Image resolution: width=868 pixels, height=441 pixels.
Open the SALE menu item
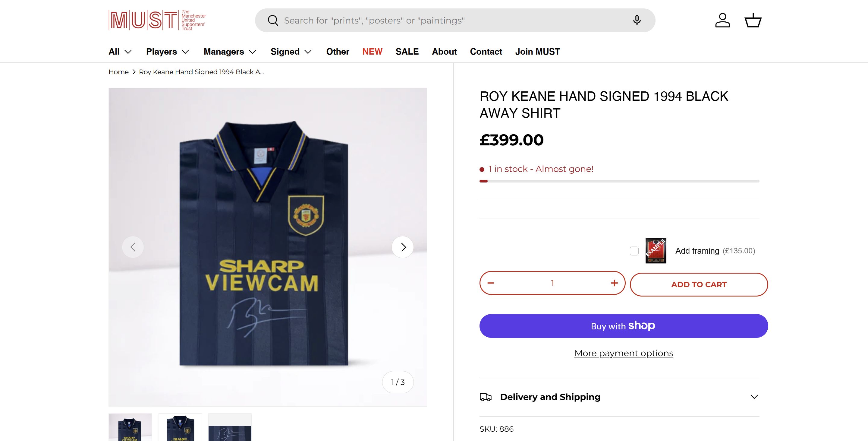[407, 52]
